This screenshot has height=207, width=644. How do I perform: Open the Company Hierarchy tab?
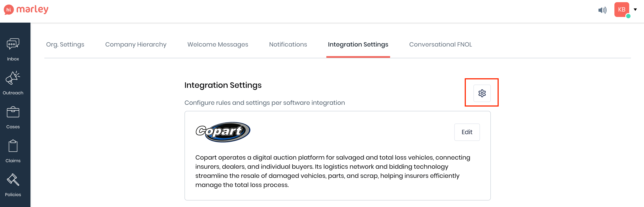136,45
